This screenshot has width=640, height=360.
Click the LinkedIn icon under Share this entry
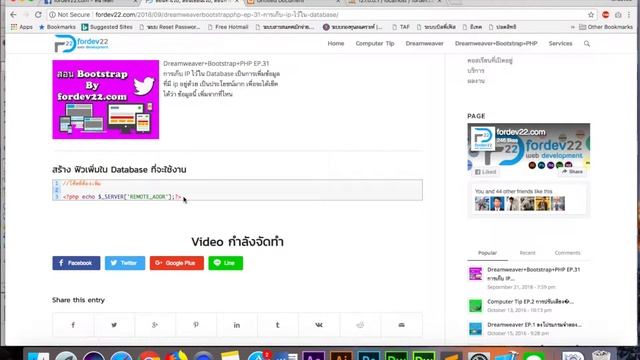[237, 325]
